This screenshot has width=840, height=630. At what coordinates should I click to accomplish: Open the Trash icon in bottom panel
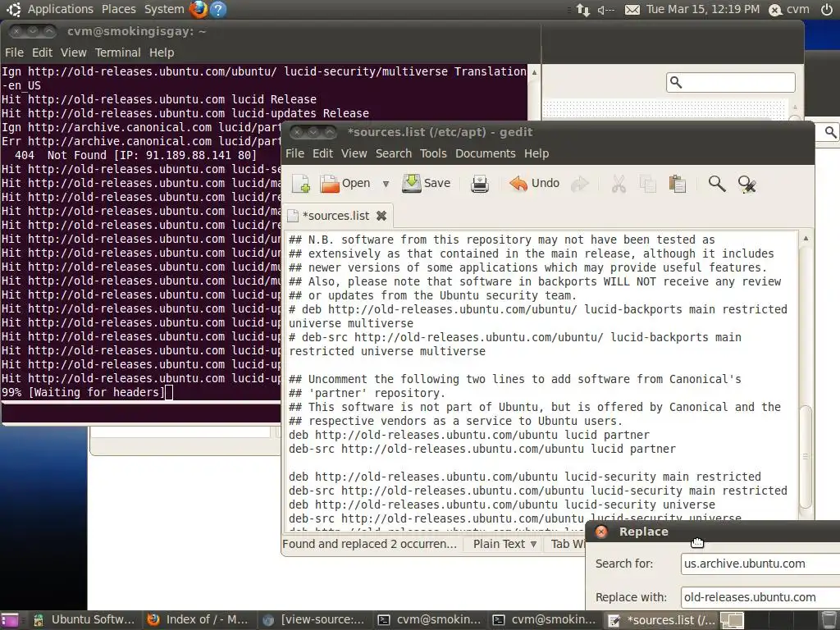point(829,620)
